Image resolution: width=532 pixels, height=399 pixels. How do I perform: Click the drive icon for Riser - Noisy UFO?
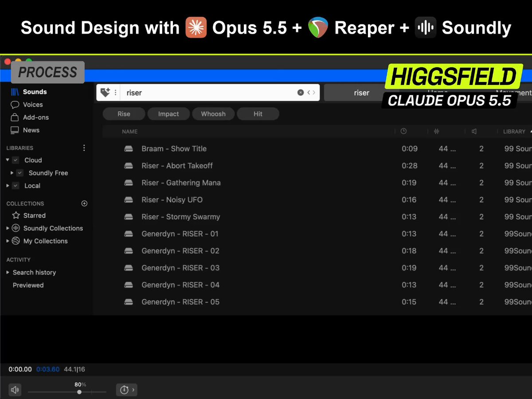coord(129,200)
